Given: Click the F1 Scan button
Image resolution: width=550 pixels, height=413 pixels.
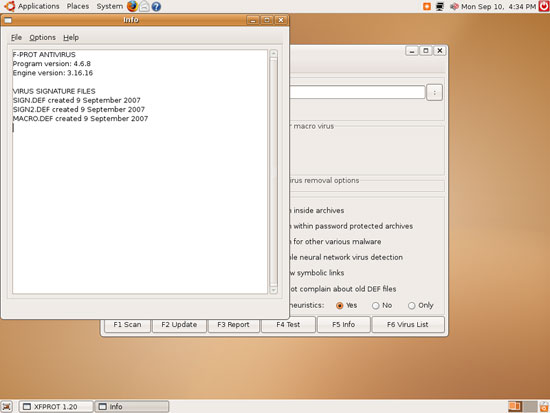Looking at the screenshot, I should (127, 325).
